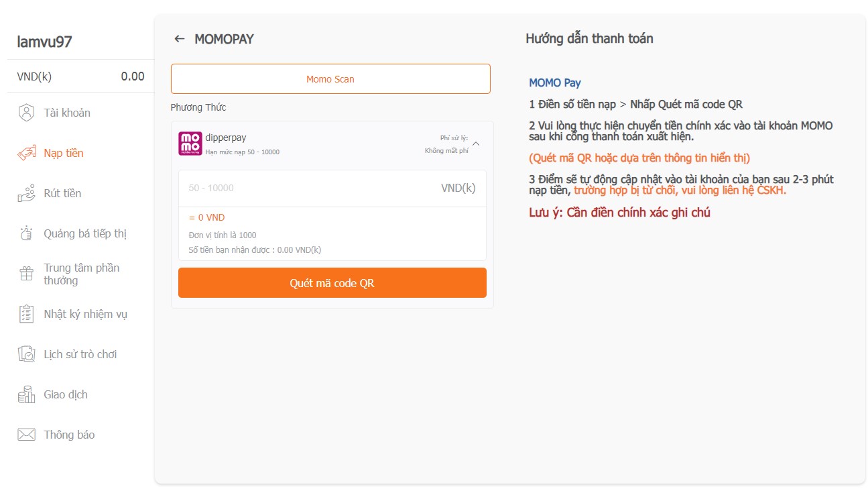Screen dimensions: 868x495
Task: Click the Tài khoản shield icon
Action: 26,113
